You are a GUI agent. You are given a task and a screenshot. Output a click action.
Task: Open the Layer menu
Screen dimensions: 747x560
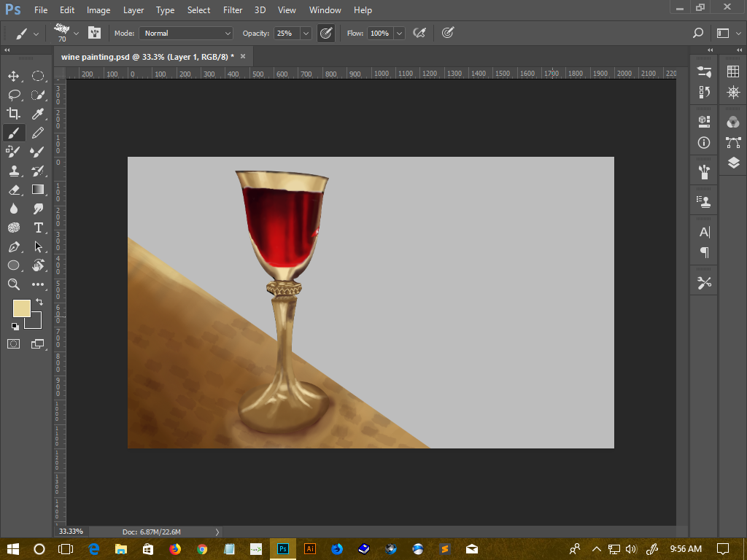click(133, 10)
